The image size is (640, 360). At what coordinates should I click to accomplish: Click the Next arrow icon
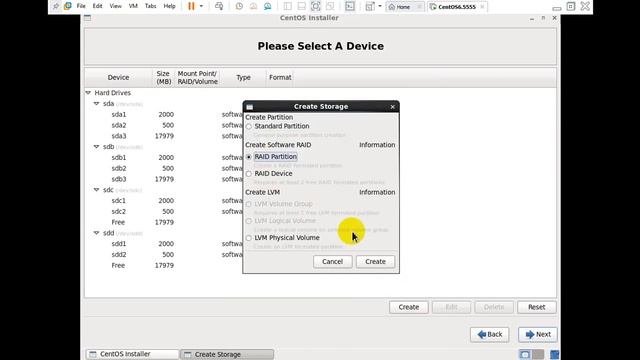(530, 334)
